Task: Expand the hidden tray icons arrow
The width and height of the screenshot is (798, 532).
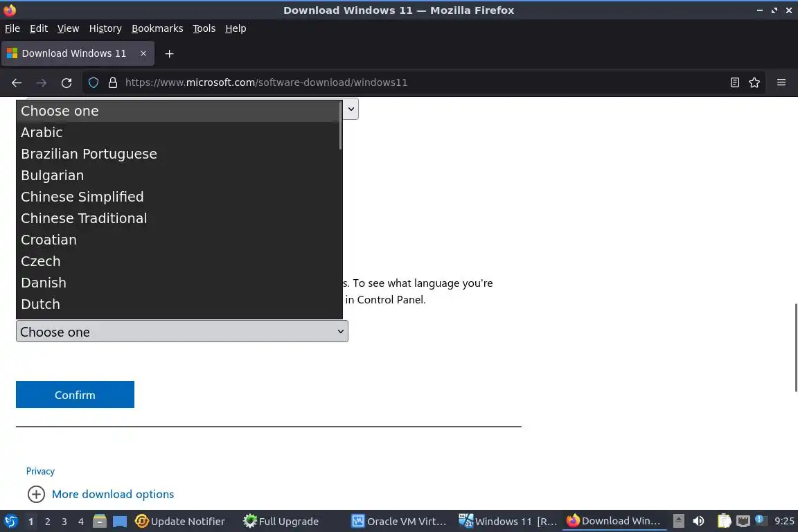Action: click(678, 521)
